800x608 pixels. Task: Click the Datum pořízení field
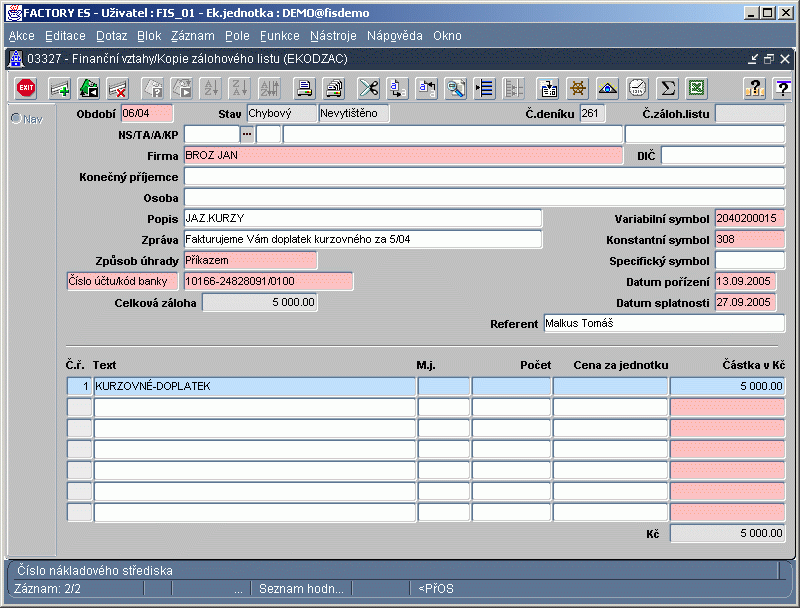pos(745,281)
